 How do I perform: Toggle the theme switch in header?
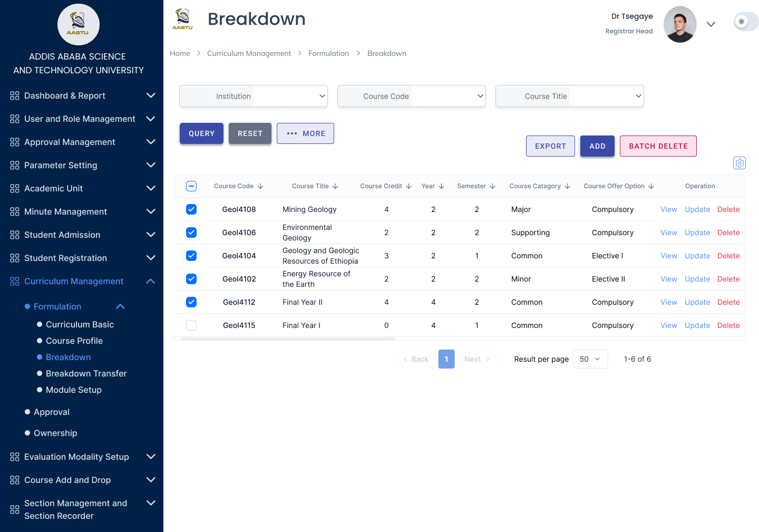745,22
